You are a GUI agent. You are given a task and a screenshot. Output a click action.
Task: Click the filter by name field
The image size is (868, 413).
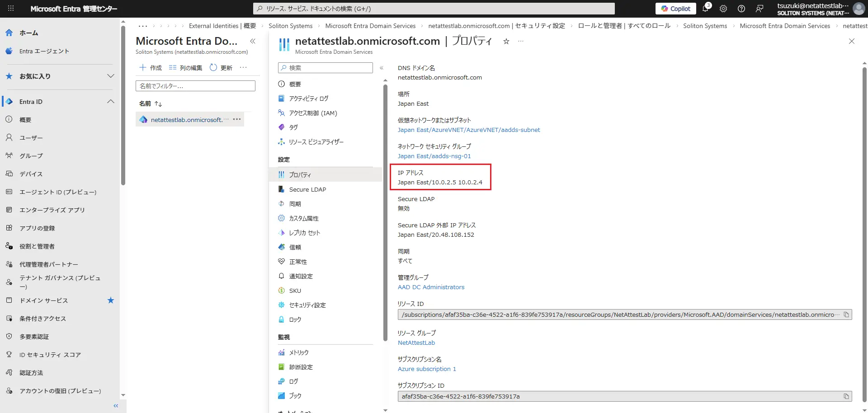click(x=195, y=86)
